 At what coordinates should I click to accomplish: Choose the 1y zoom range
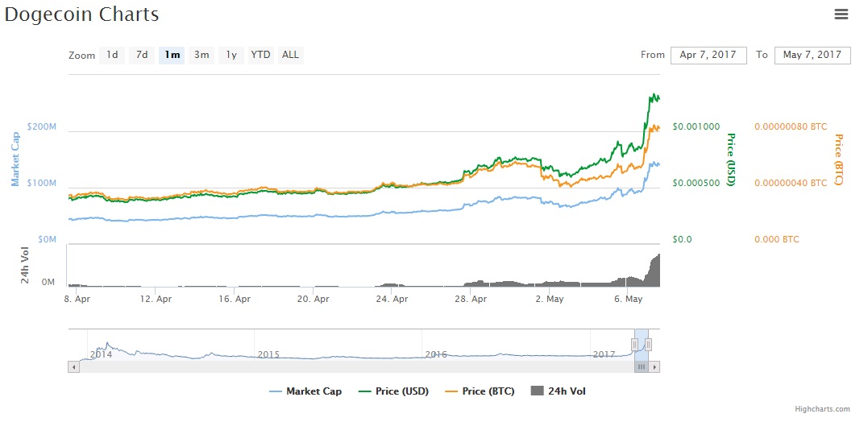pyautogui.click(x=231, y=55)
